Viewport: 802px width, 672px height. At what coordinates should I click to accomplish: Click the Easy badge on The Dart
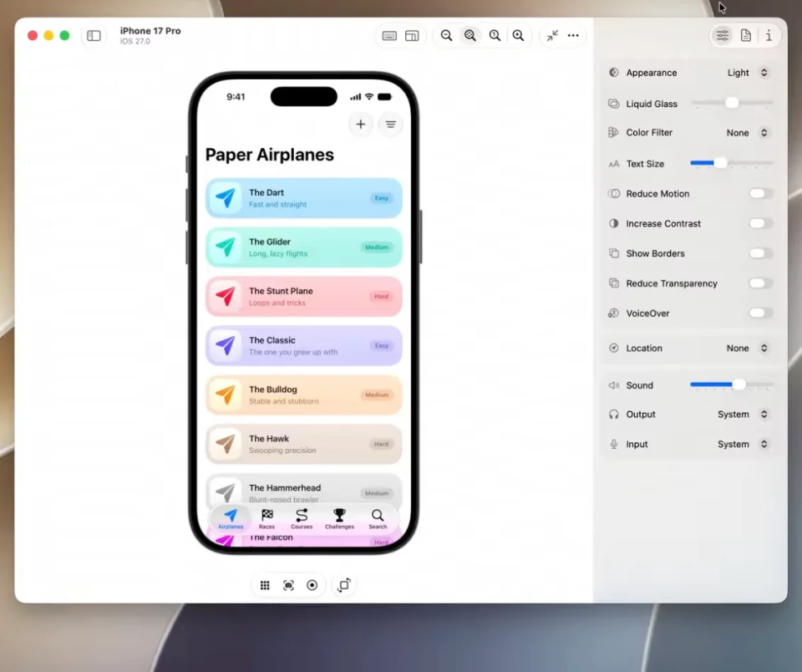[x=382, y=198]
